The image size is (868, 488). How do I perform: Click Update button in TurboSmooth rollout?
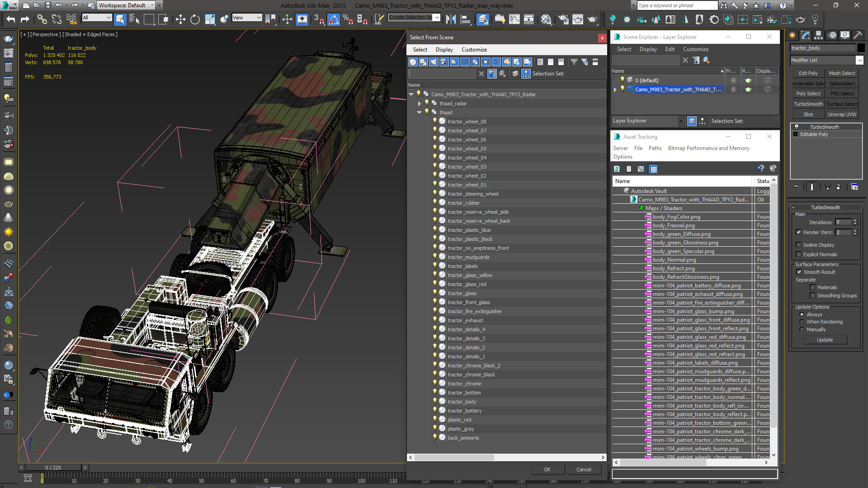[825, 340]
